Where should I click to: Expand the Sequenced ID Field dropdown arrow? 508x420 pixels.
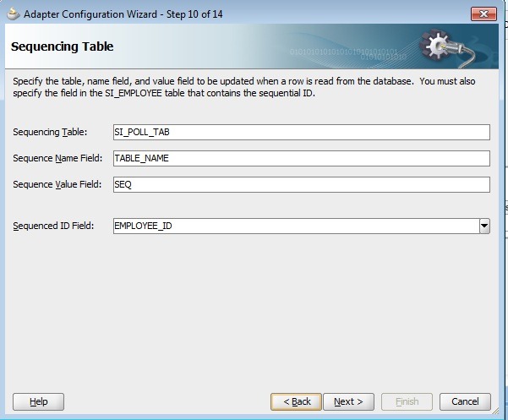click(484, 226)
